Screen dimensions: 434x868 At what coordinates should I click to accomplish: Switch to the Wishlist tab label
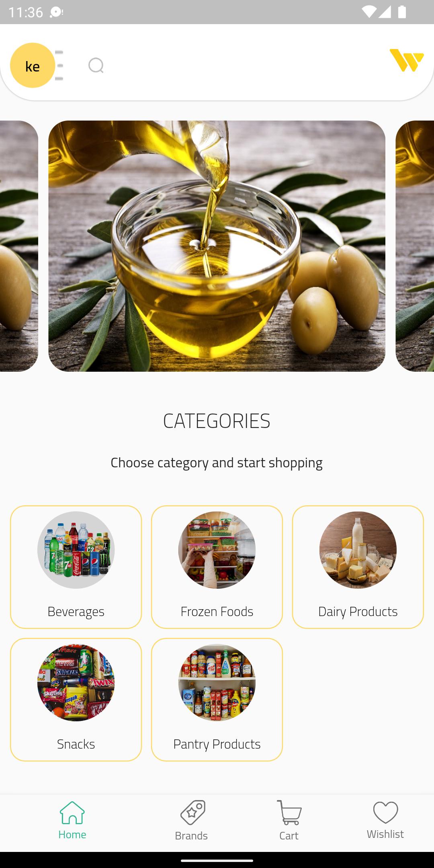click(x=385, y=834)
